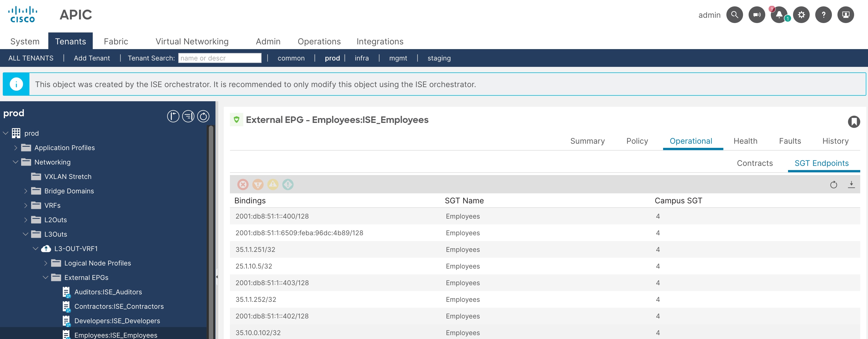Download table data with download icon
Viewport: 868px width, 339px height.
(x=851, y=184)
